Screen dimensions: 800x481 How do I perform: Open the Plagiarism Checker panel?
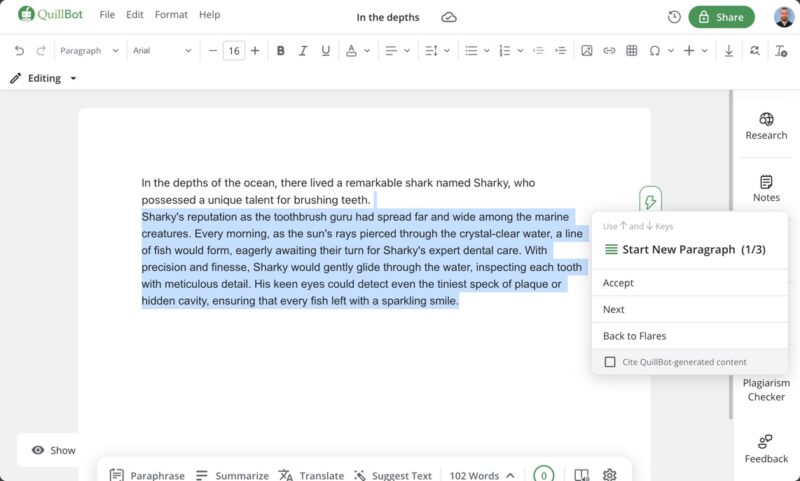[x=766, y=390]
